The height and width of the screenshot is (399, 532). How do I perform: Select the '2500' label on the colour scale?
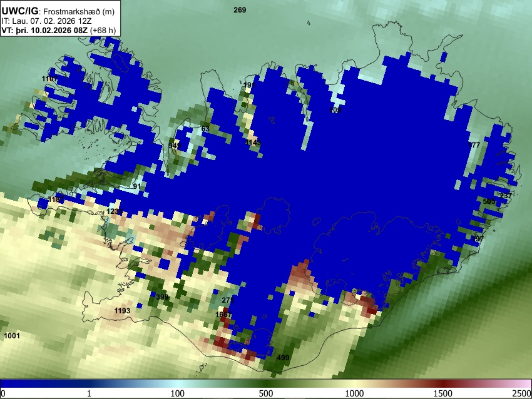522,393
